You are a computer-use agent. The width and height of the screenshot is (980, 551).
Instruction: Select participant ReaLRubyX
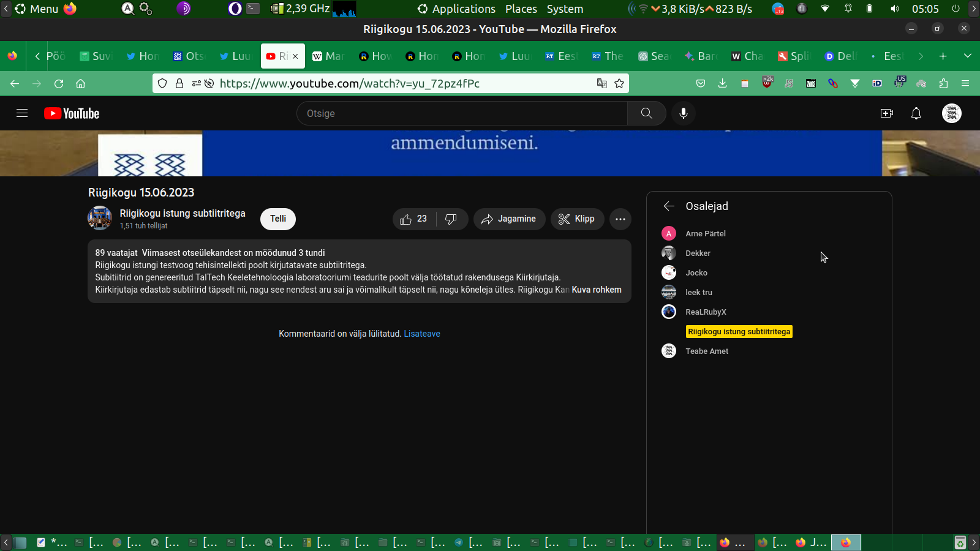point(706,312)
